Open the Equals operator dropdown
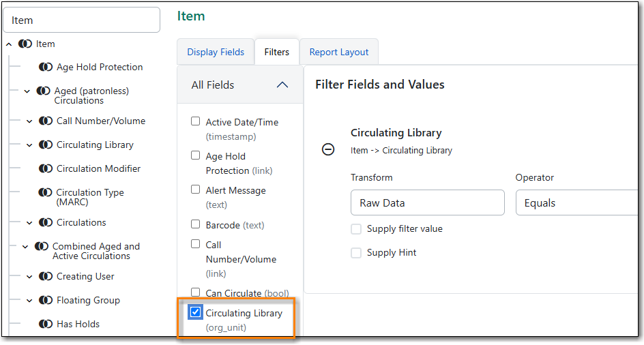The width and height of the screenshot is (644, 345). point(579,202)
